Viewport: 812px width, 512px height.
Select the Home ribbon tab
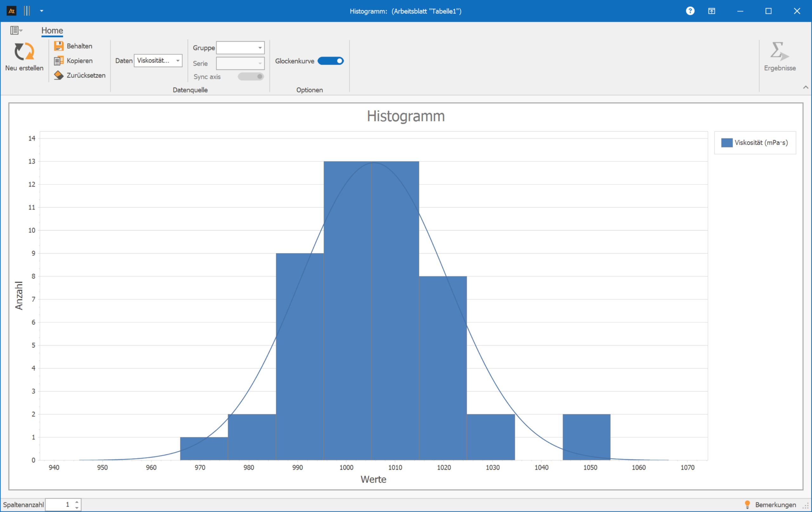coord(52,31)
